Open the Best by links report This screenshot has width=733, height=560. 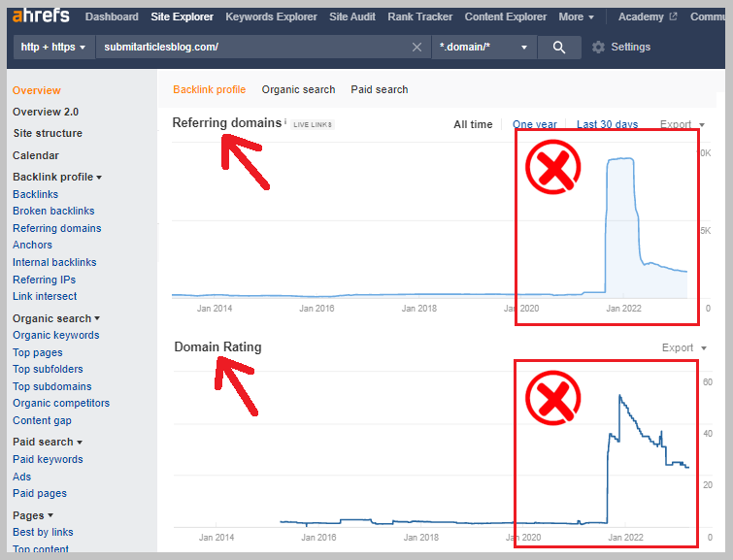pyautogui.click(x=43, y=532)
